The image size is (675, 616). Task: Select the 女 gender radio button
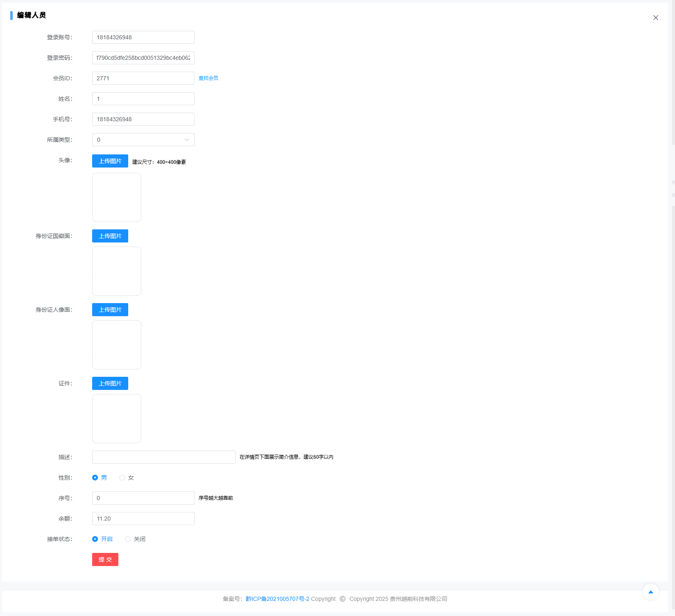click(x=122, y=478)
